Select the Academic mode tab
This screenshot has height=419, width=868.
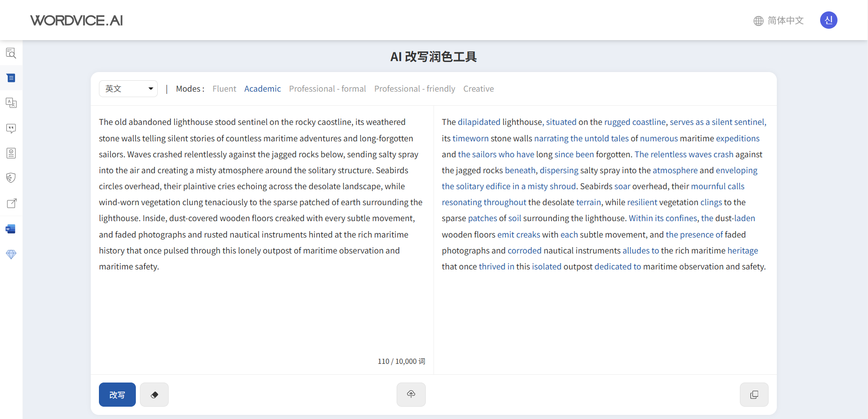(x=262, y=88)
